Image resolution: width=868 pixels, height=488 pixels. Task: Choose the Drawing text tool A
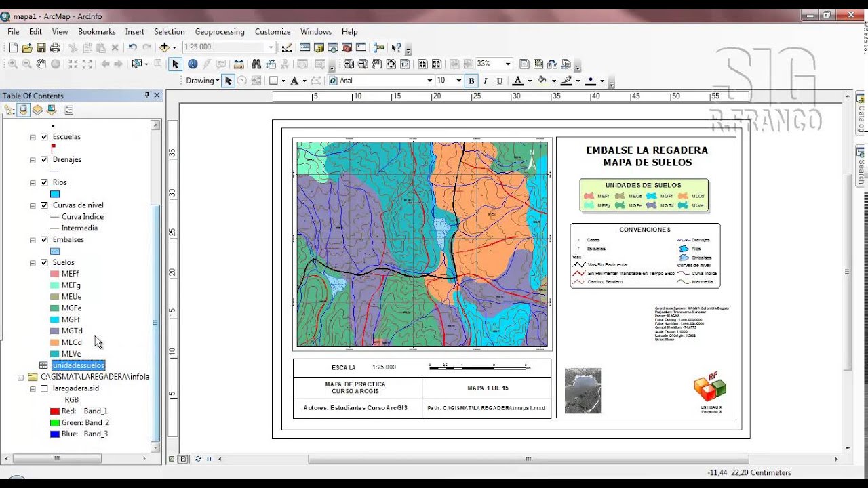click(294, 81)
